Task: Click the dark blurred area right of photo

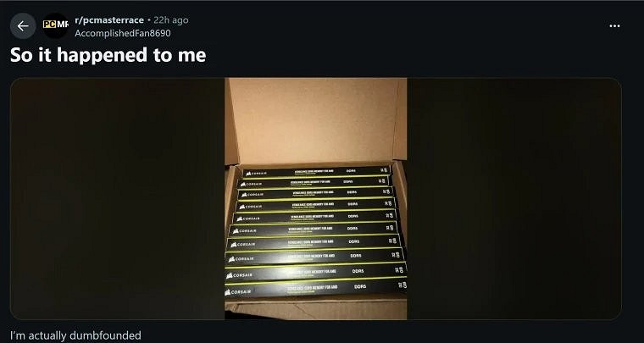Action: [514, 199]
